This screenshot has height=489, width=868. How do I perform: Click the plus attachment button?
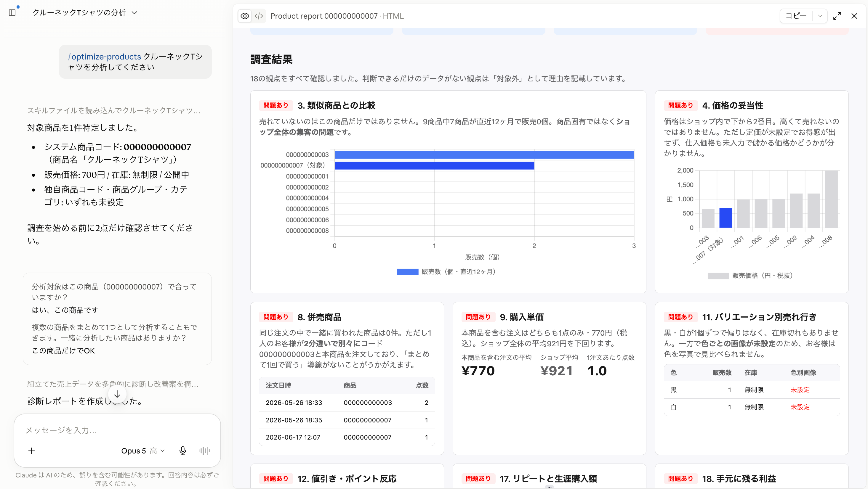click(32, 451)
